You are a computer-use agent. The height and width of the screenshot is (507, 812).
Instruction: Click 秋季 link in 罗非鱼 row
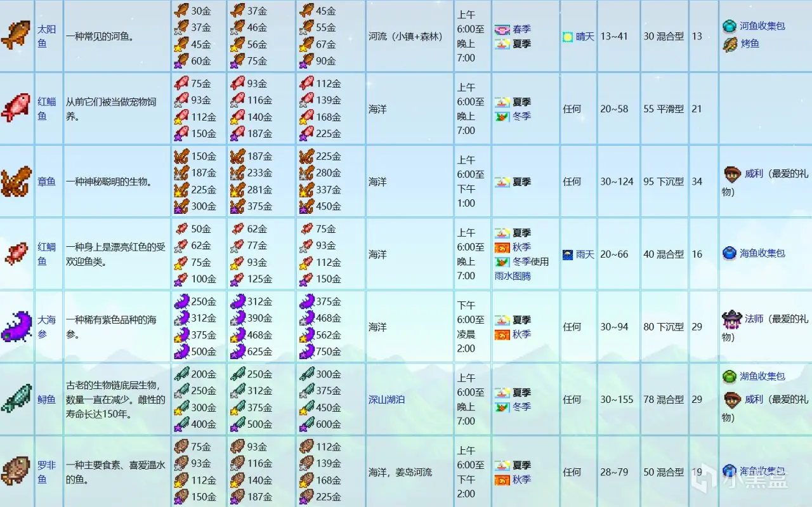pyautogui.click(x=521, y=480)
